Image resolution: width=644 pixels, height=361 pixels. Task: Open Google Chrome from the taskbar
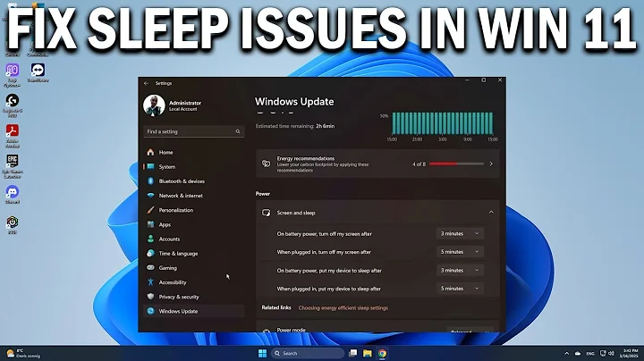[x=382, y=353]
